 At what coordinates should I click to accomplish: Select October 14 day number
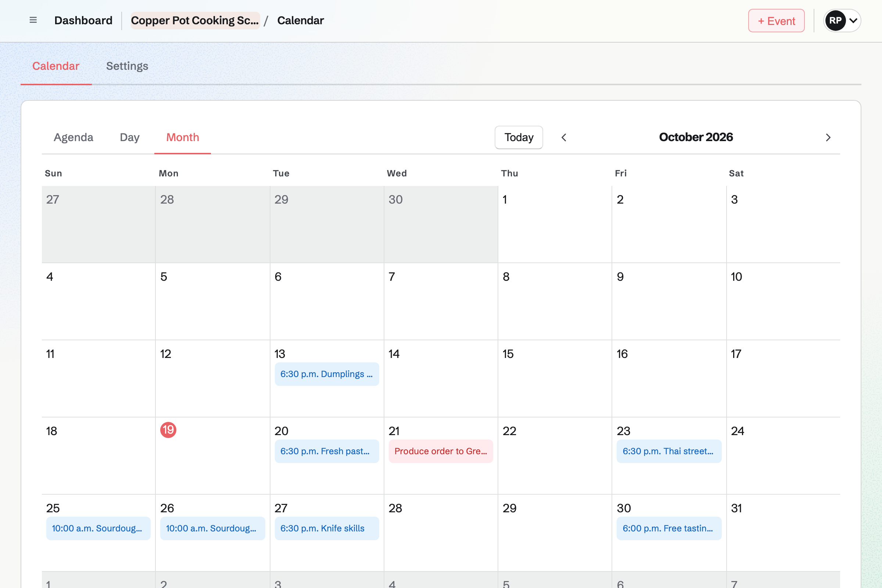[x=394, y=354]
